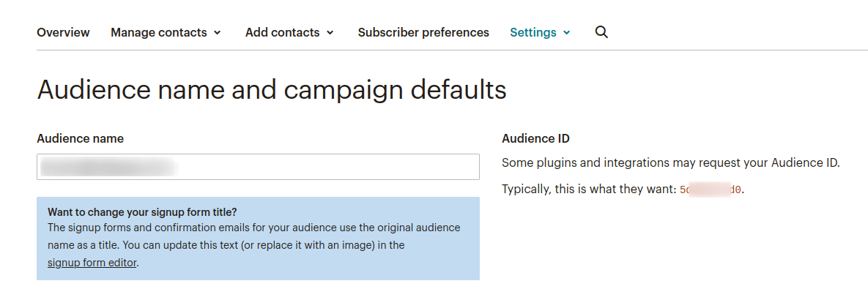Click the Audience name and campaign defaults heading
The image size is (868, 300).
[271, 90]
